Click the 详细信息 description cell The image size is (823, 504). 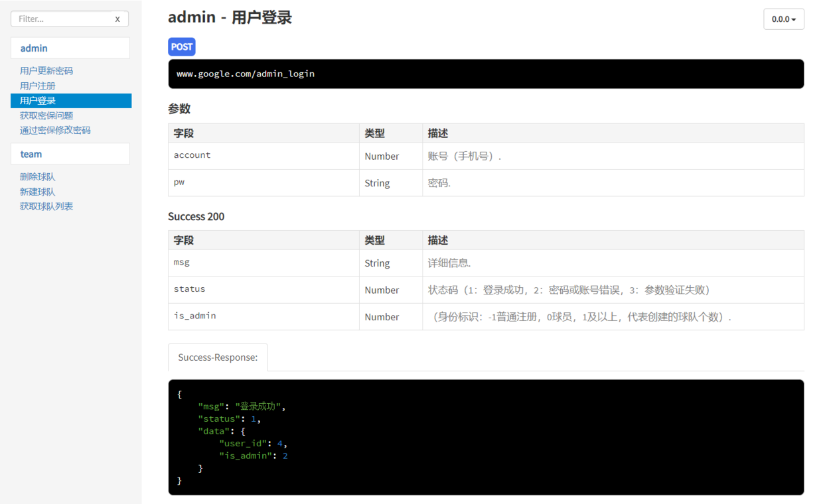click(613, 263)
